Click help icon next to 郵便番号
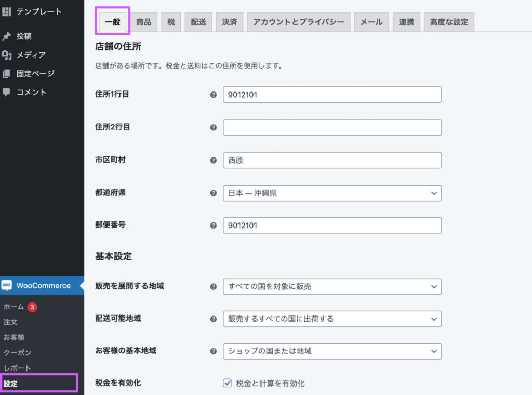 coord(214,226)
